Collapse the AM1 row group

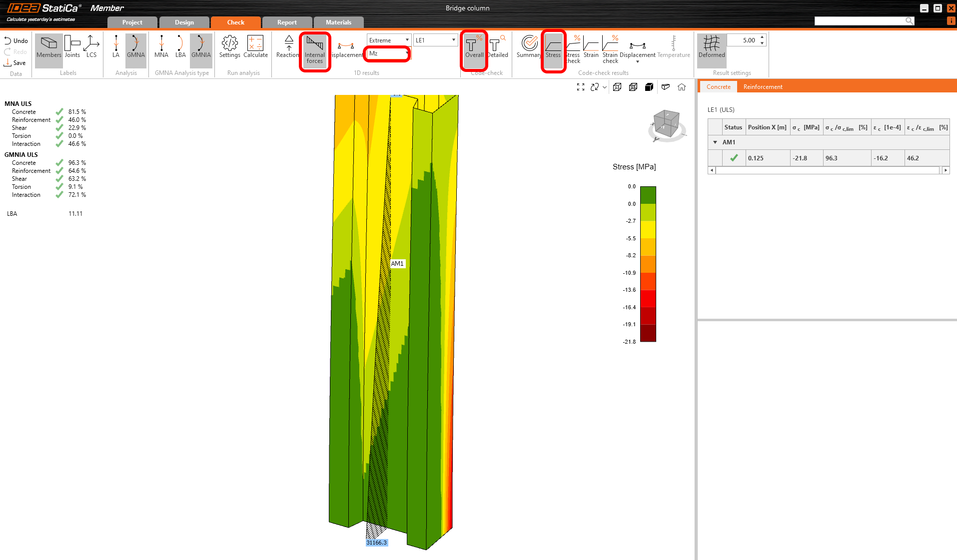pos(715,142)
